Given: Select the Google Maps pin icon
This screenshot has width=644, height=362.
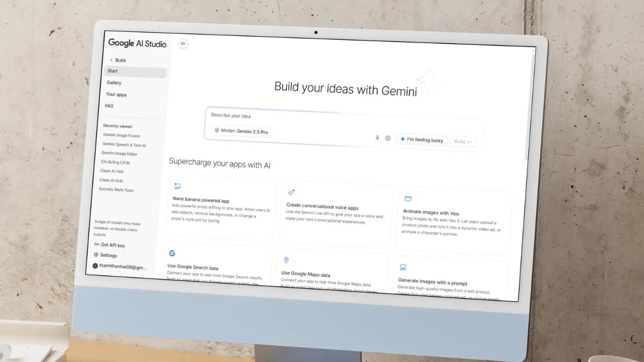Looking at the screenshot, I should [286, 260].
